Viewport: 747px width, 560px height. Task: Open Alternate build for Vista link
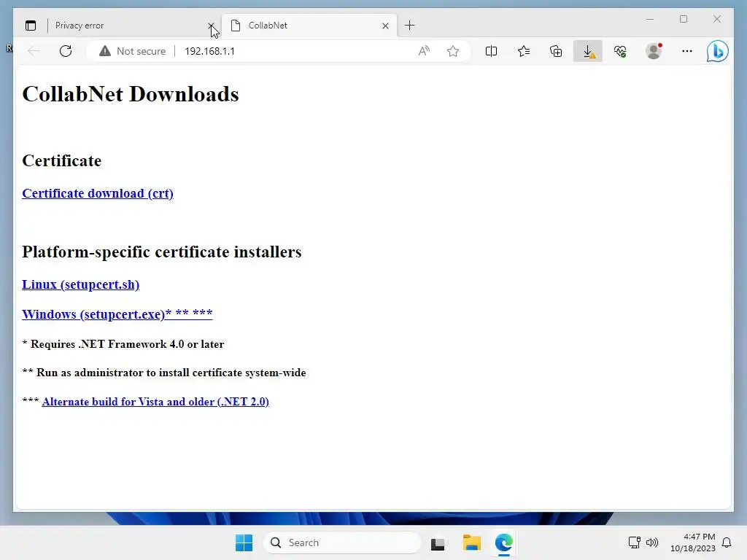click(155, 402)
